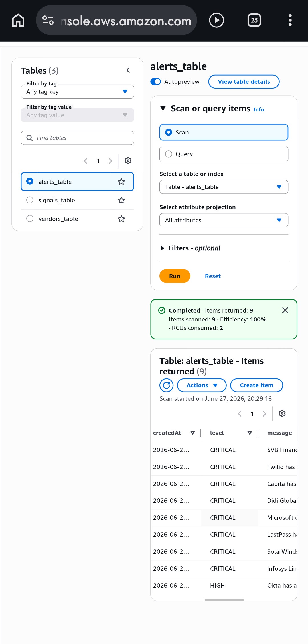The image size is (308, 644).
Task: Click the horizontal scrollbar under items table
Action: click(x=224, y=600)
